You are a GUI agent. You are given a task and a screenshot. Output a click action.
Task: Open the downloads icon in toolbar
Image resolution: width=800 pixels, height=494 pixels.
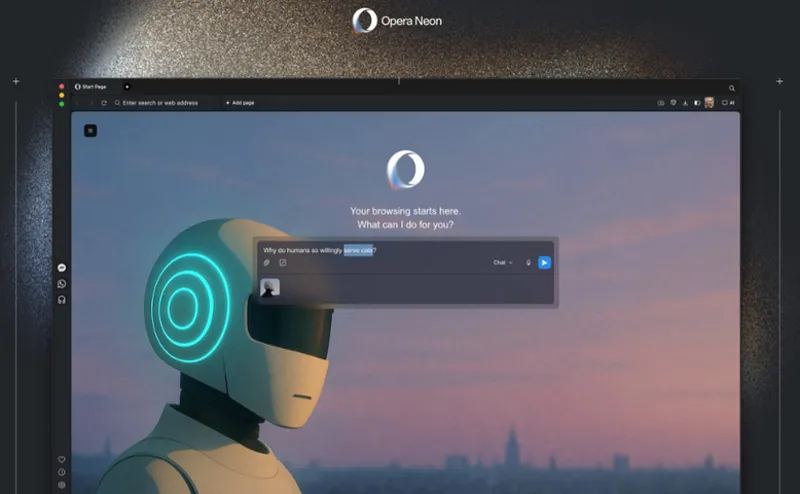[x=685, y=103]
